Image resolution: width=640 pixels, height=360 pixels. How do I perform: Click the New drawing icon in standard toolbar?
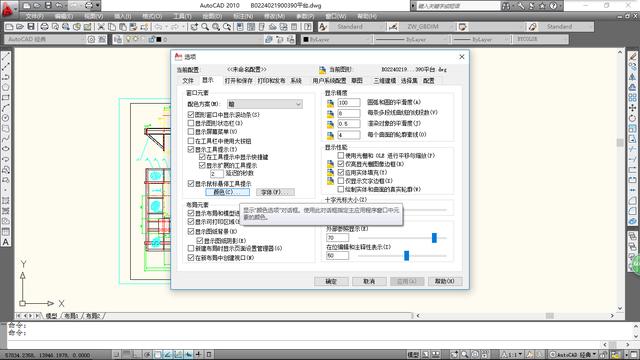pos(9,27)
